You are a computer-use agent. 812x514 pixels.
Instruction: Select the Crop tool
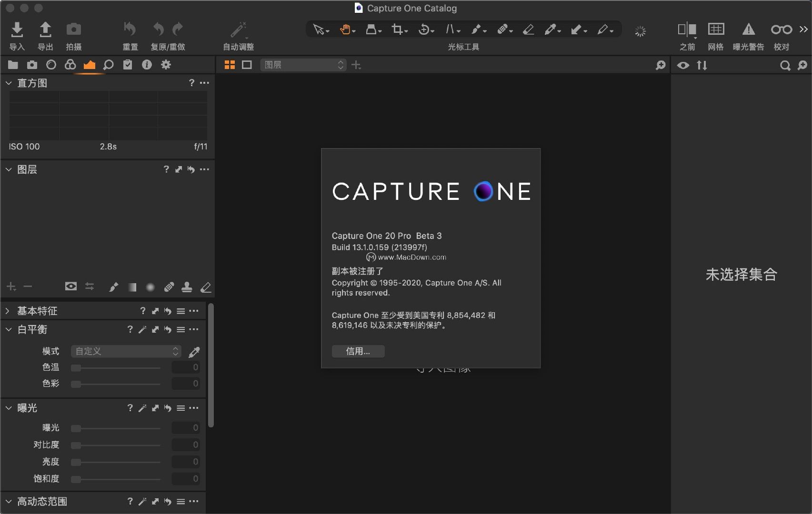[399, 30]
